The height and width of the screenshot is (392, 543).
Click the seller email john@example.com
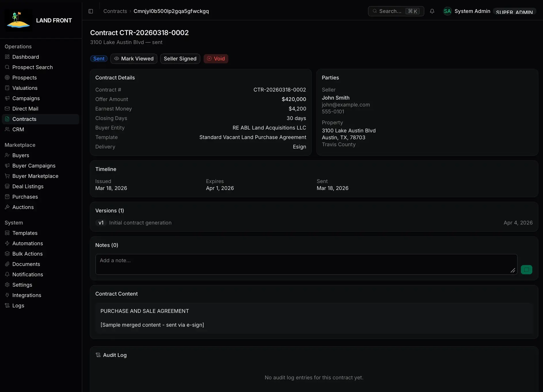346,105
